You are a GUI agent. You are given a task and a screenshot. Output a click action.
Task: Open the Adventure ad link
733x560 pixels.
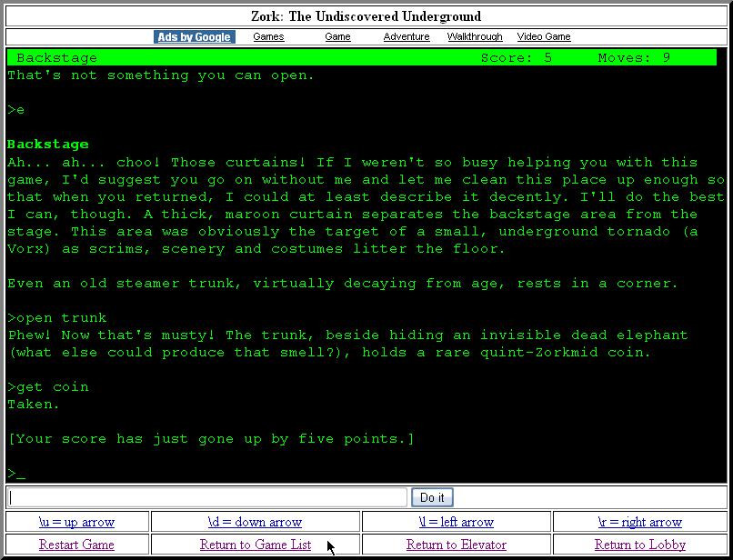pyautogui.click(x=407, y=36)
